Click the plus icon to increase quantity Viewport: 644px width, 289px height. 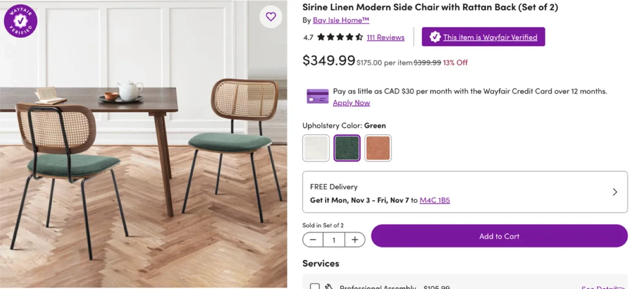[x=355, y=240]
